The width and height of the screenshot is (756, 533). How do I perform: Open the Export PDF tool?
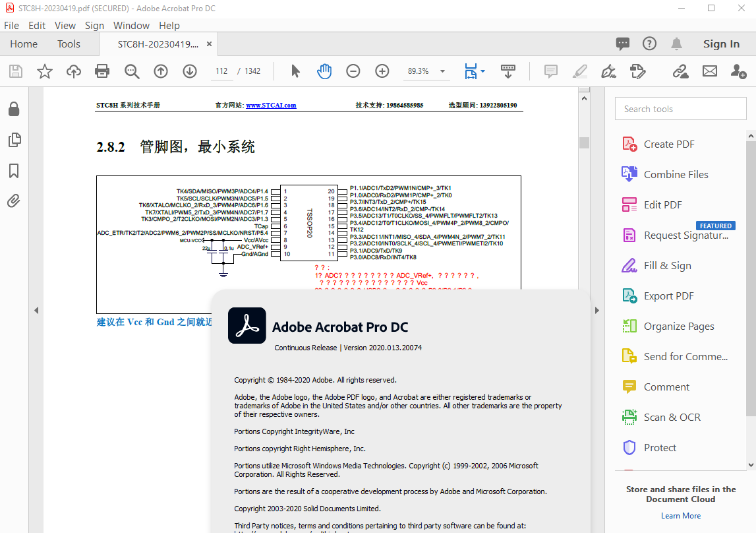[x=669, y=296]
